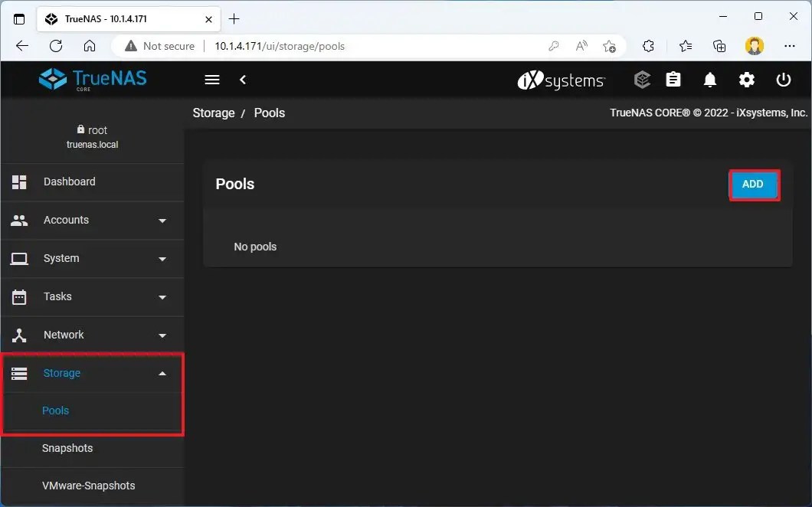Open VMware-Snapshots from the sidebar

pos(89,486)
